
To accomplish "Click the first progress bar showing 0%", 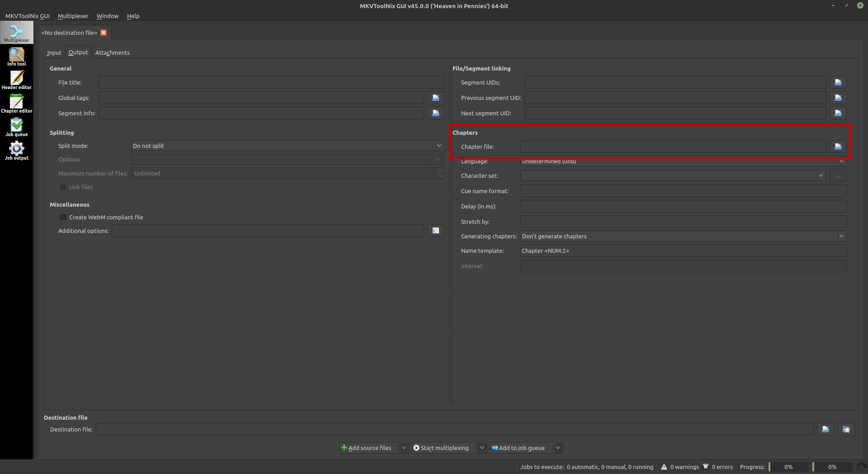I will (x=788, y=467).
